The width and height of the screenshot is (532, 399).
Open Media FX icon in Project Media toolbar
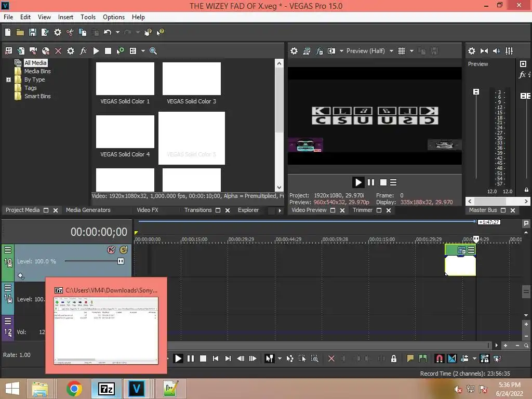pyautogui.click(x=83, y=51)
